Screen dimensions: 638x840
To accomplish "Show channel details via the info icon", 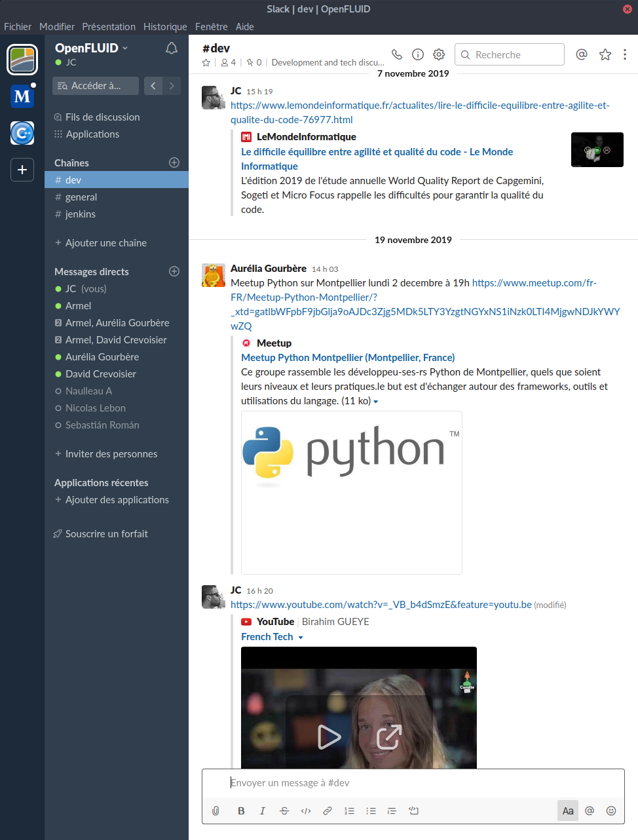I will [x=418, y=54].
